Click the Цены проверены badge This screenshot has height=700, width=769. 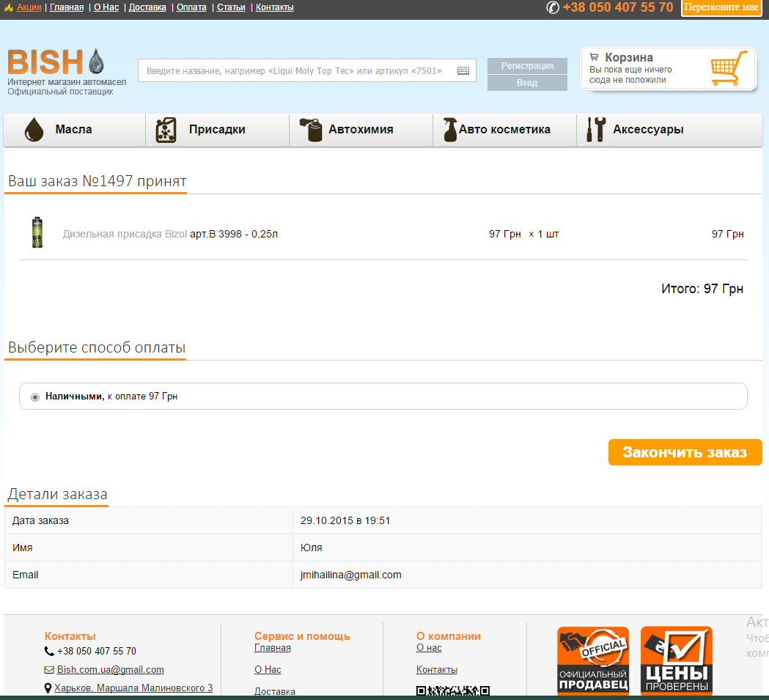pos(676,660)
